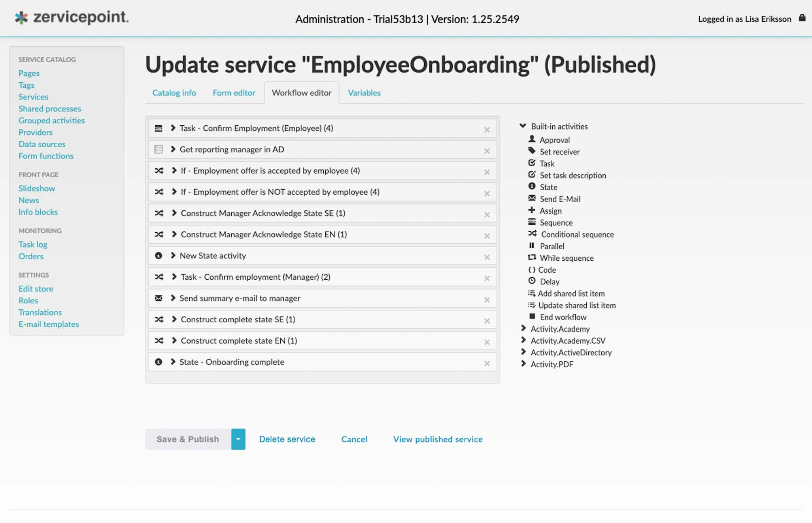Click the View published service link
Screen dimensions: 812x523
point(438,439)
